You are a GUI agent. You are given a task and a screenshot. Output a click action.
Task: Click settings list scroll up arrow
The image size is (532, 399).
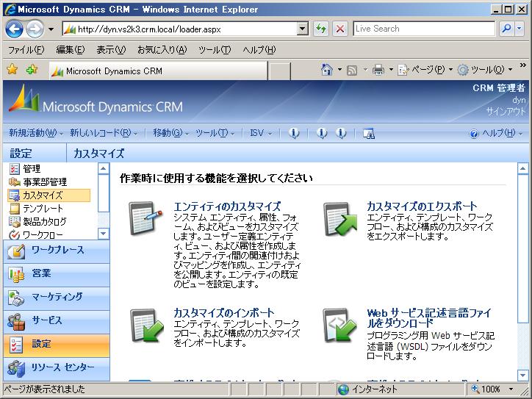104,168
